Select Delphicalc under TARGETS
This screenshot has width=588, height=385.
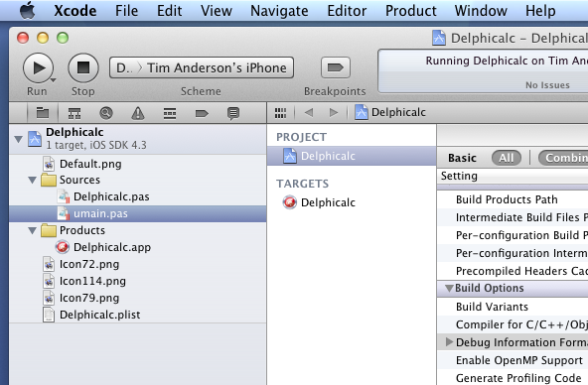[352, 202]
